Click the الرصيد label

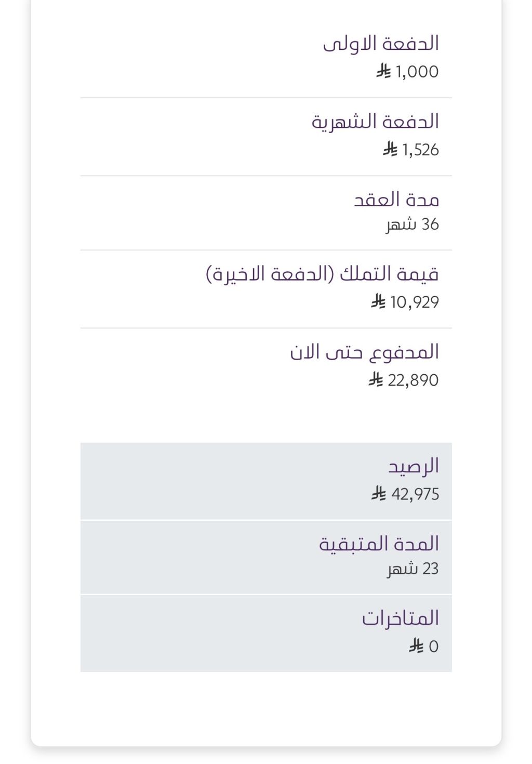[x=414, y=466]
